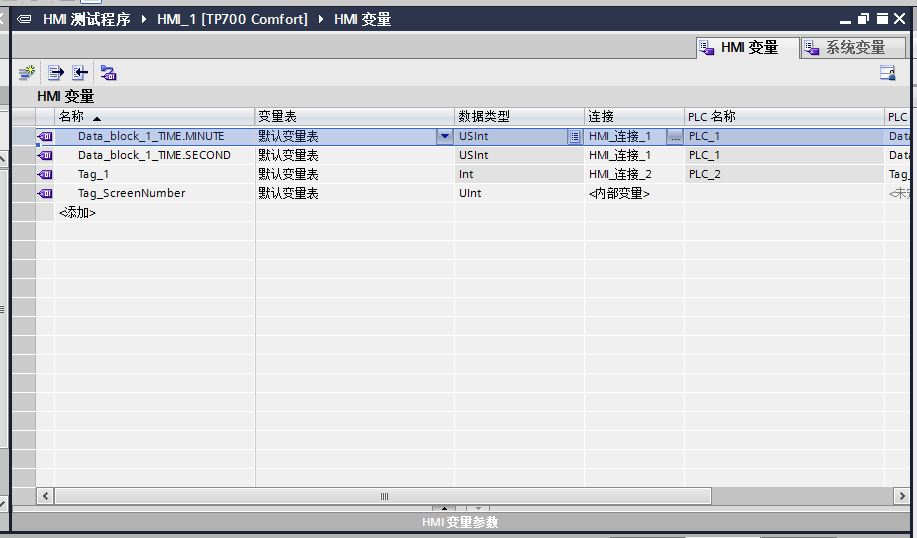
Task: Click tag icon of Data_block_1_TIME.MINUTE row
Action: [x=46, y=136]
